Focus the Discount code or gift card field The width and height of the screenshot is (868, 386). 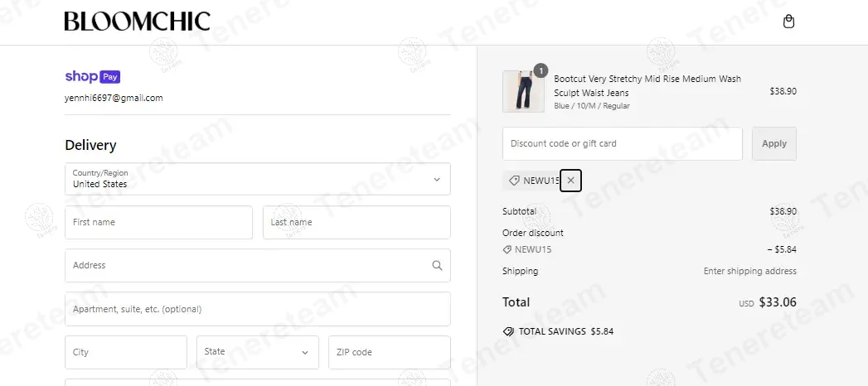tap(622, 143)
